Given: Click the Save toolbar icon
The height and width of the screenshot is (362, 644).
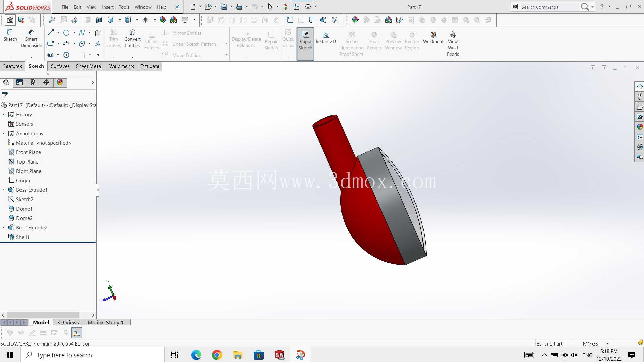Looking at the screenshot, I should point(224,7).
